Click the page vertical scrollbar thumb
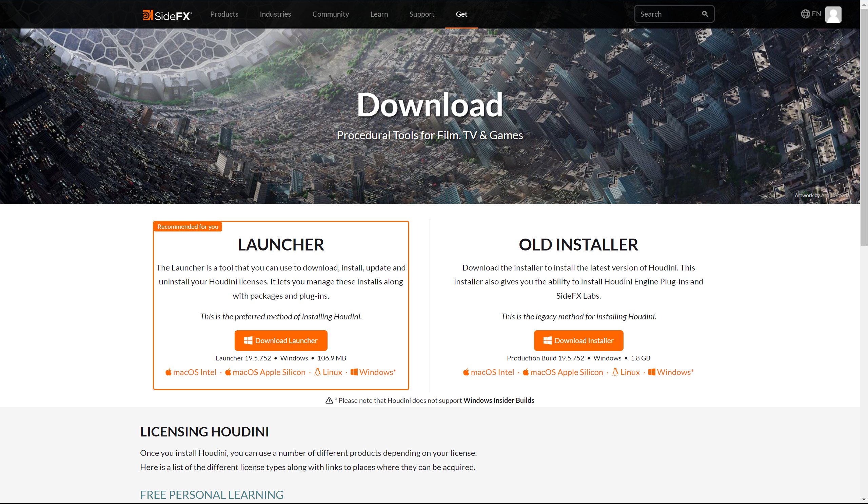 [864, 128]
